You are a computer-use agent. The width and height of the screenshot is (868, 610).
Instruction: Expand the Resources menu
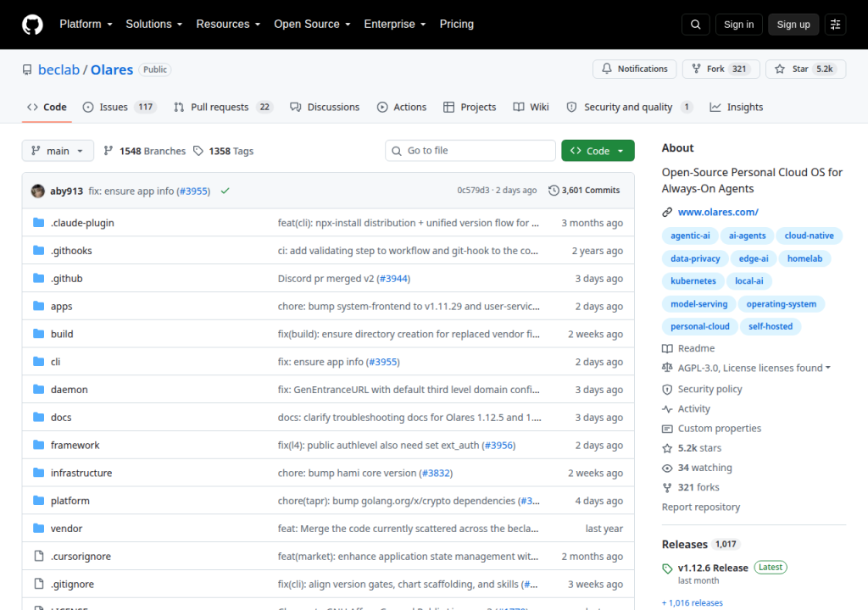pyautogui.click(x=228, y=25)
